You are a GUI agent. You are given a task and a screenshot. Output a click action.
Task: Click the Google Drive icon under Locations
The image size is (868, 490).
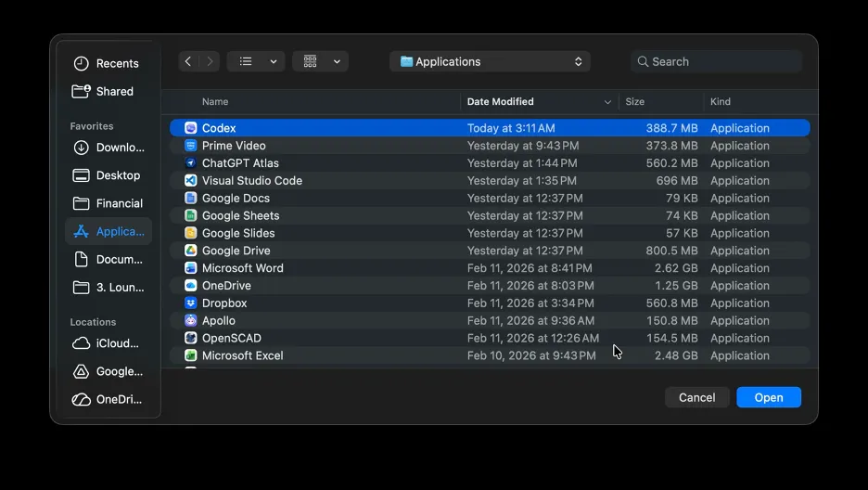[81, 371]
